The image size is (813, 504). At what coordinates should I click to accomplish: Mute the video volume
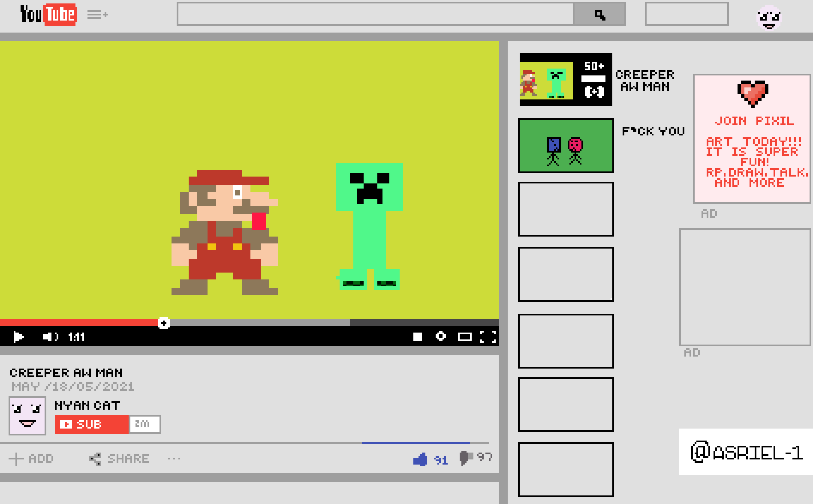(x=50, y=337)
